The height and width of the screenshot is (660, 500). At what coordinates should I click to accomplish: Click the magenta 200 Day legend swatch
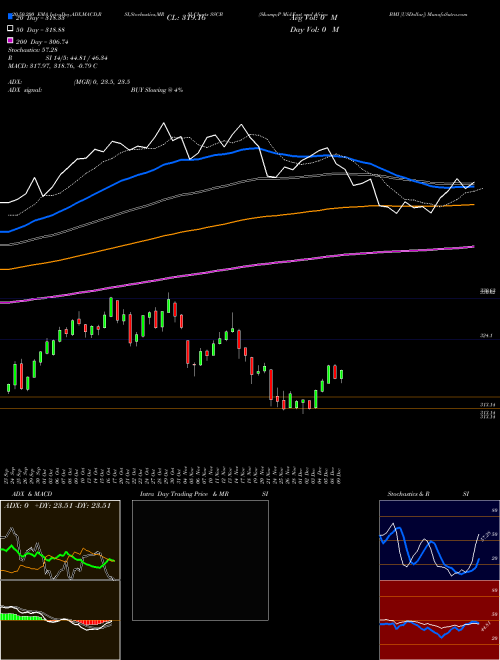[x=10, y=41]
